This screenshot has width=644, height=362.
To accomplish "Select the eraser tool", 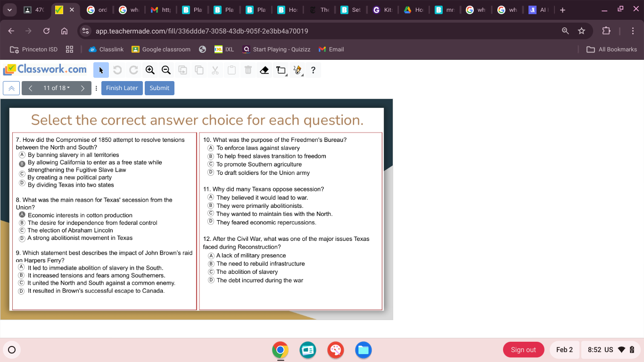I will coord(264,70).
